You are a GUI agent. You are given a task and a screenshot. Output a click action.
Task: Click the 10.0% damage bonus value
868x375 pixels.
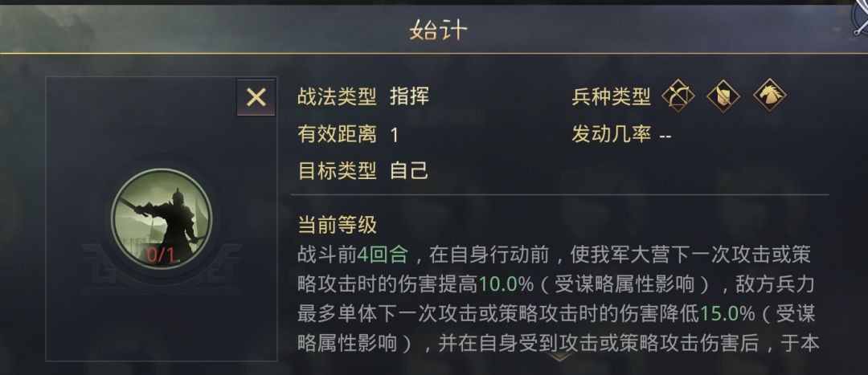click(507, 284)
